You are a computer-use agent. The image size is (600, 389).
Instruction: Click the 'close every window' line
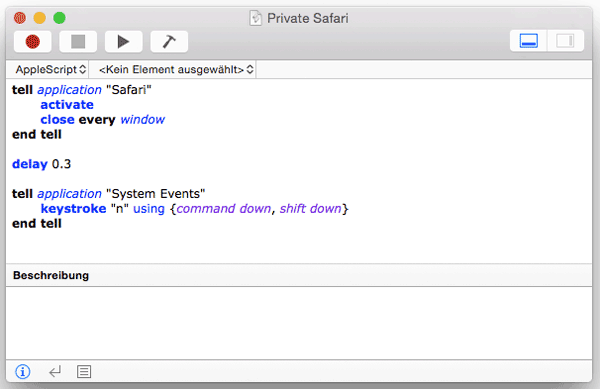[x=103, y=120]
